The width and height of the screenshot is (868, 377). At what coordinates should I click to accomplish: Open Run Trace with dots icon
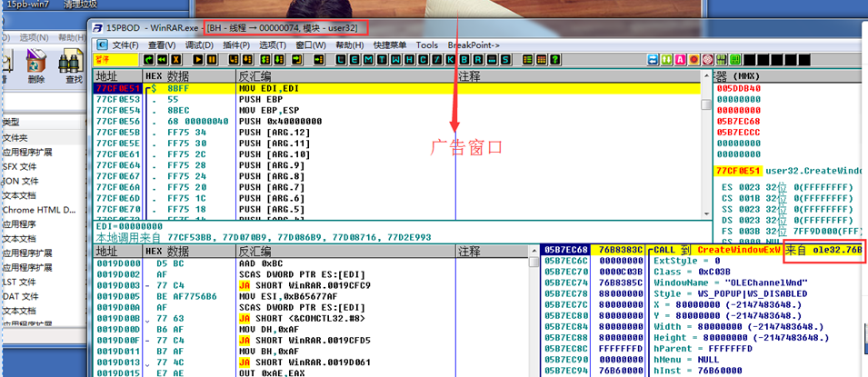(x=492, y=59)
